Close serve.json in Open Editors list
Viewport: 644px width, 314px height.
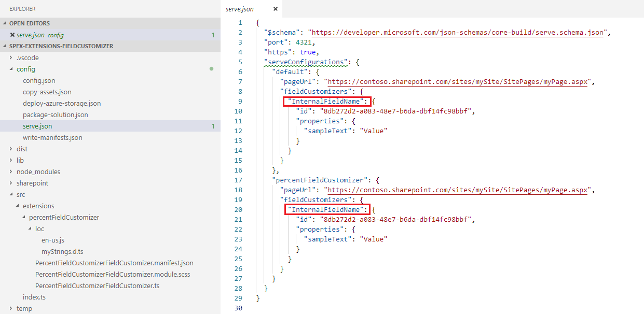pyautogui.click(x=12, y=35)
